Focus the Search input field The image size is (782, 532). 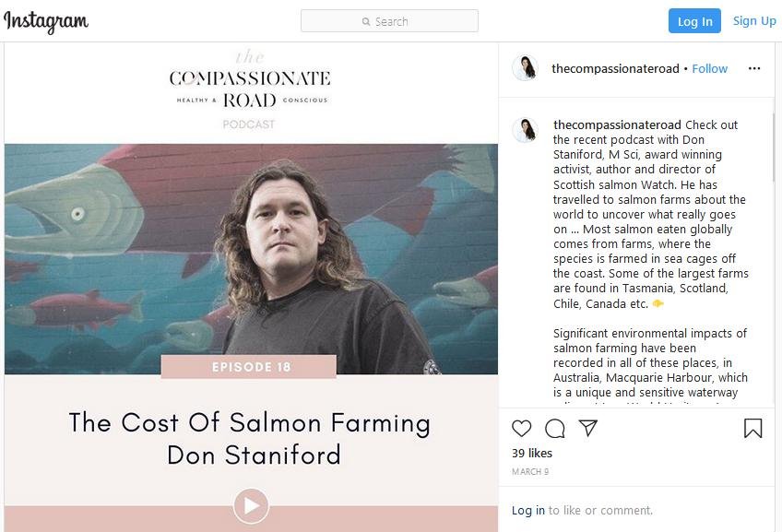pyautogui.click(x=406, y=21)
